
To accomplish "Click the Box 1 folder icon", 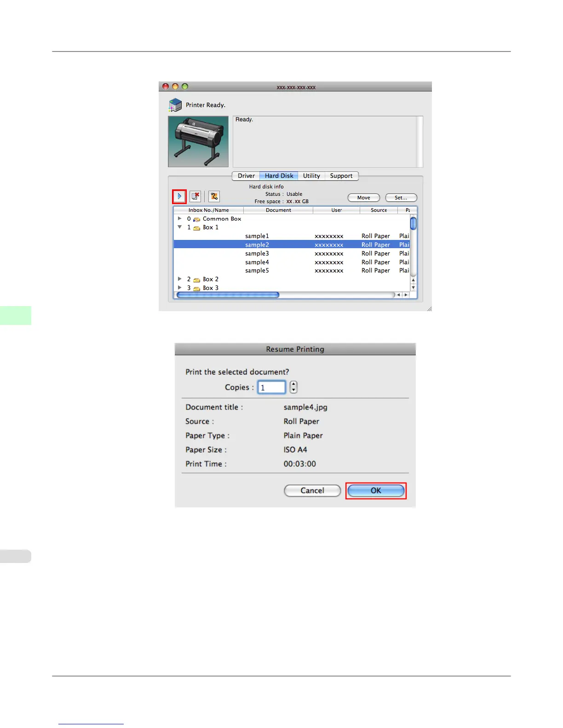I will click(x=196, y=227).
